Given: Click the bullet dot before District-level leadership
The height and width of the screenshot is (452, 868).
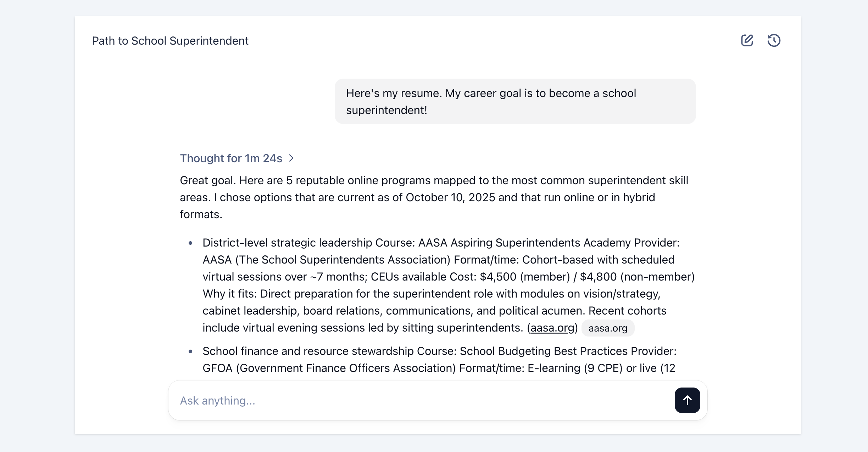Looking at the screenshot, I should [190, 243].
